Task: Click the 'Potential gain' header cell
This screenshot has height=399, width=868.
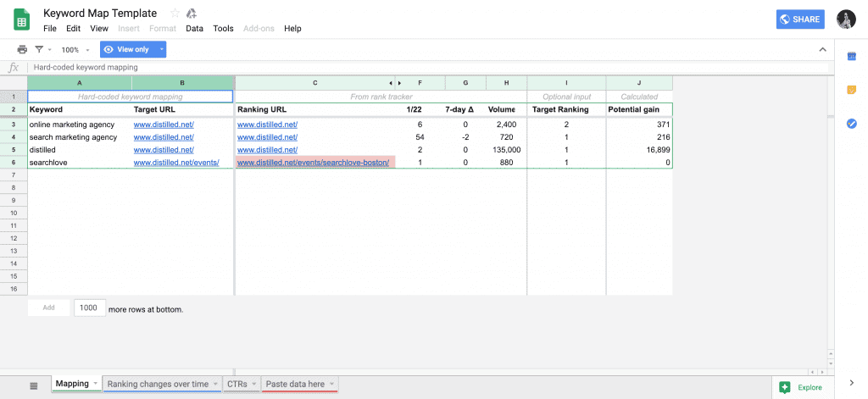Action: tap(639, 109)
